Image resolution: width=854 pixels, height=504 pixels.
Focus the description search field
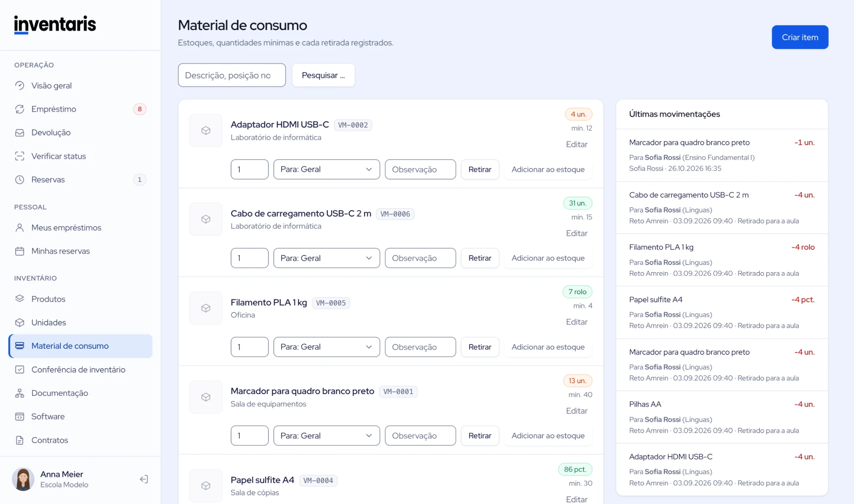coord(232,75)
